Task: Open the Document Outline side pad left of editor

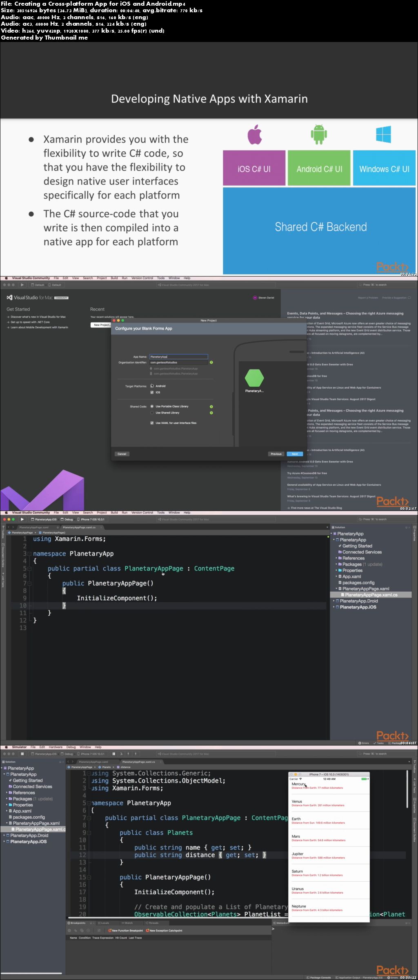Action: (x=3, y=555)
